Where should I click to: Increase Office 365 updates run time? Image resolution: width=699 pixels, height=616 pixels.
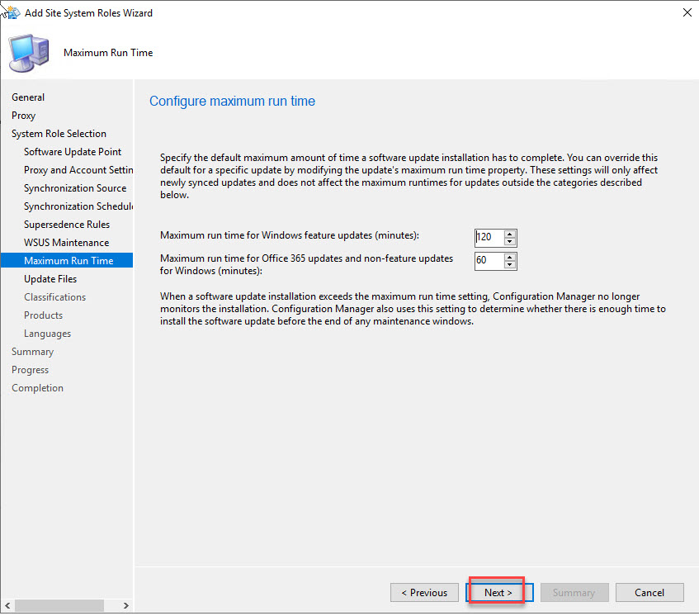point(510,257)
